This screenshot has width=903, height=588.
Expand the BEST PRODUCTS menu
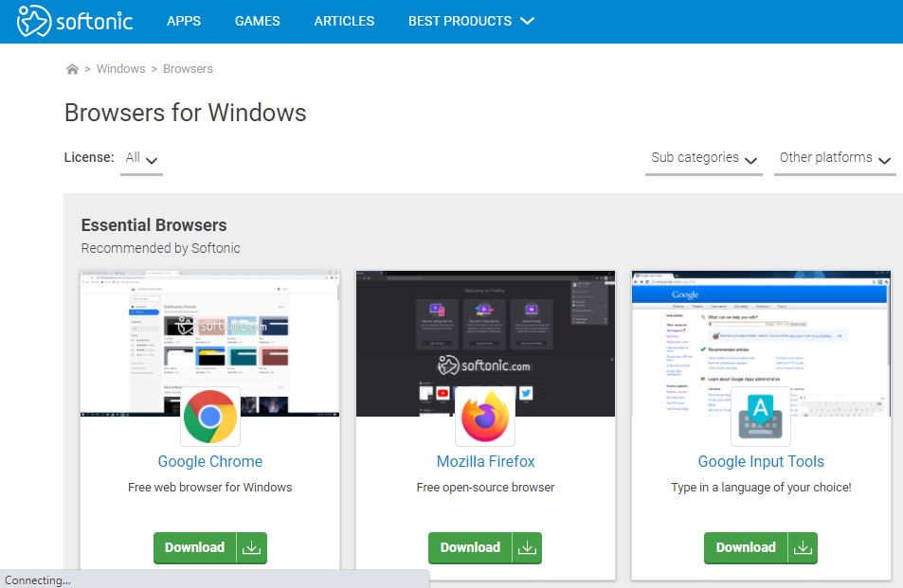pos(471,21)
